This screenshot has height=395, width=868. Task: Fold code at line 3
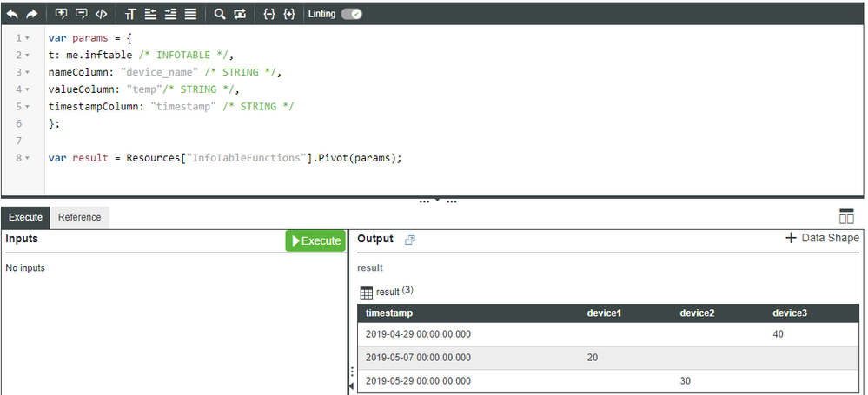coord(27,72)
